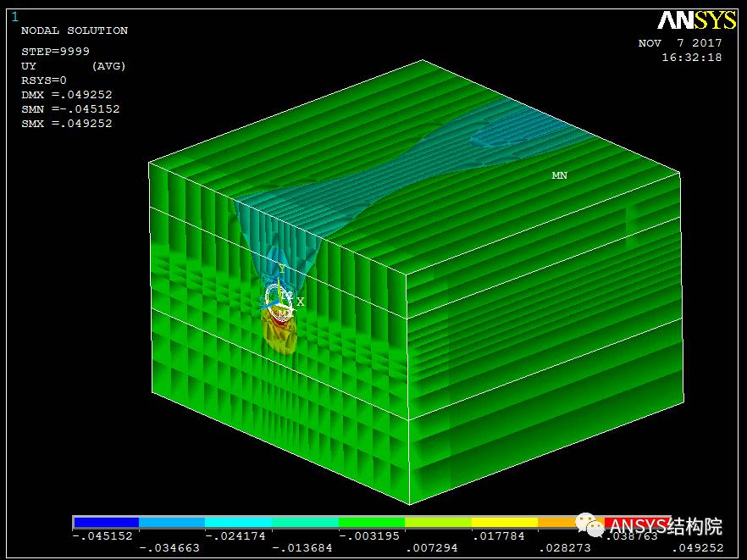The width and height of the screenshot is (747, 560).
Task: Click legend value -.034663
Action: pos(169,548)
